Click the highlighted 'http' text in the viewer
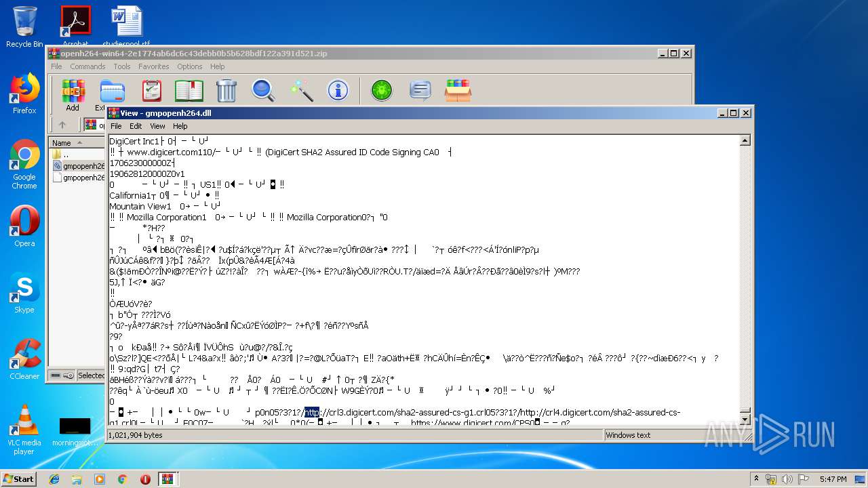868x488 pixels. (311, 412)
